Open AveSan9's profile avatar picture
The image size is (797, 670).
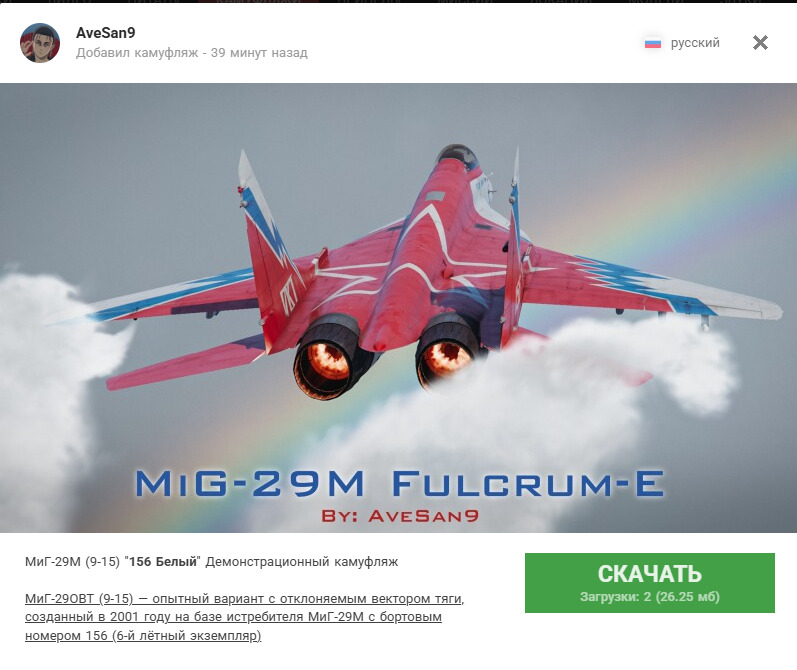pyautogui.click(x=40, y=43)
